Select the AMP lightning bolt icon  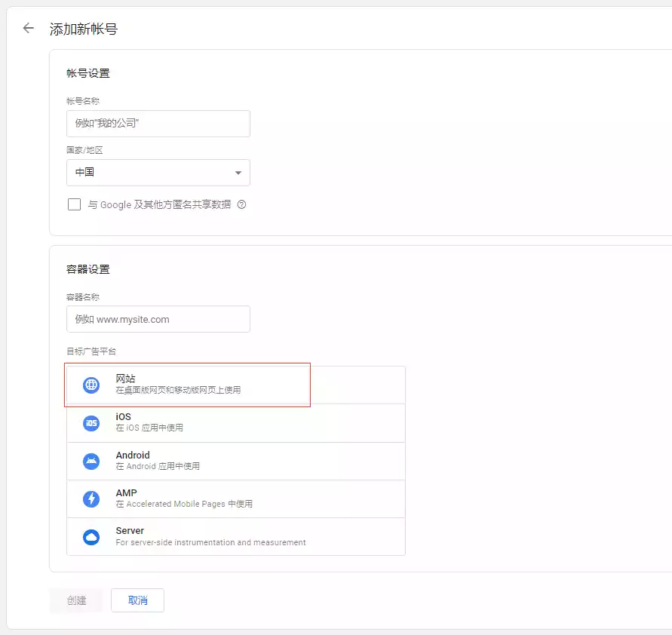[x=91, y=498]
